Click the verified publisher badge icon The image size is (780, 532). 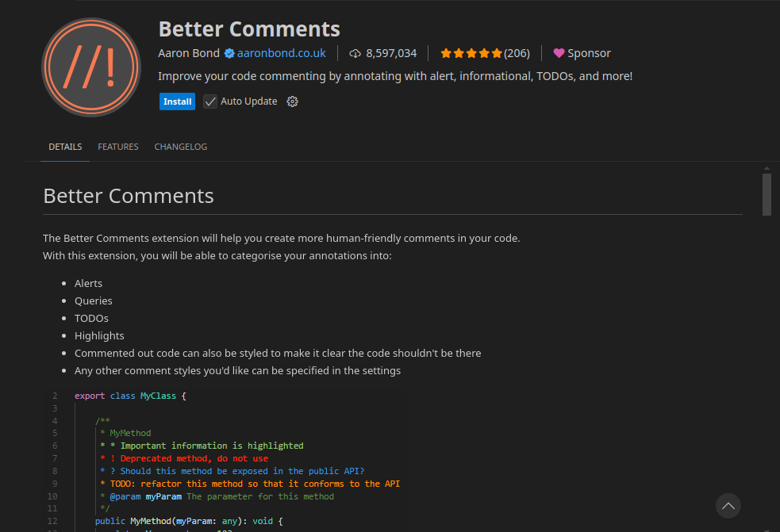pos(229,53)
